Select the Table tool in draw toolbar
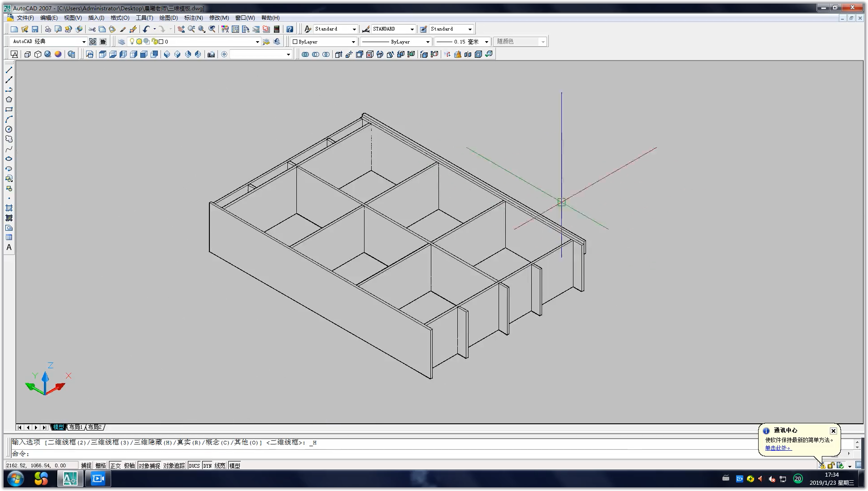 coord(9,237)
